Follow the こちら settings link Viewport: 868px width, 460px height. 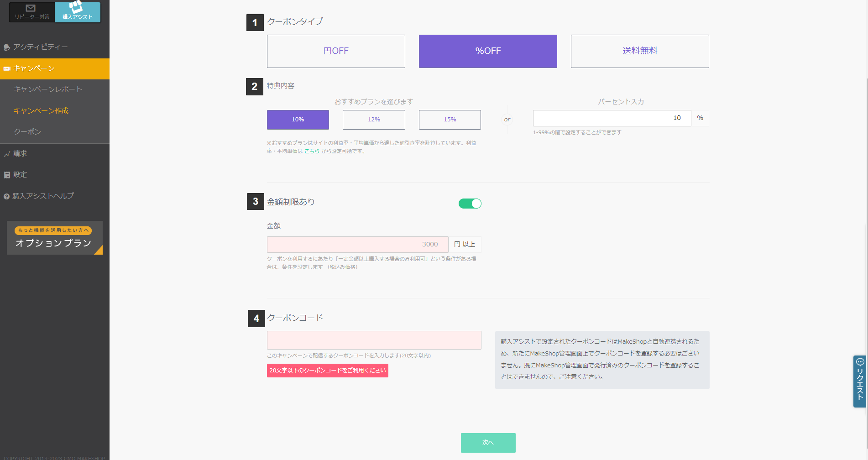point(312,151)
